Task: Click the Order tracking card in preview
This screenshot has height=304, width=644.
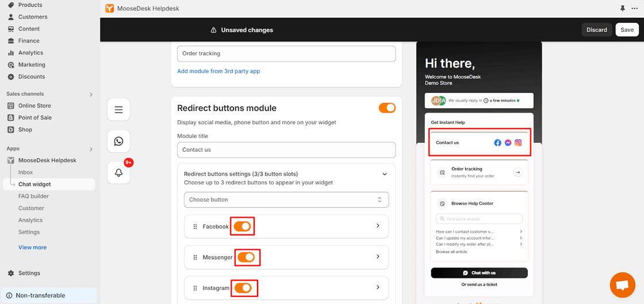Action: [x=479, y=172]
